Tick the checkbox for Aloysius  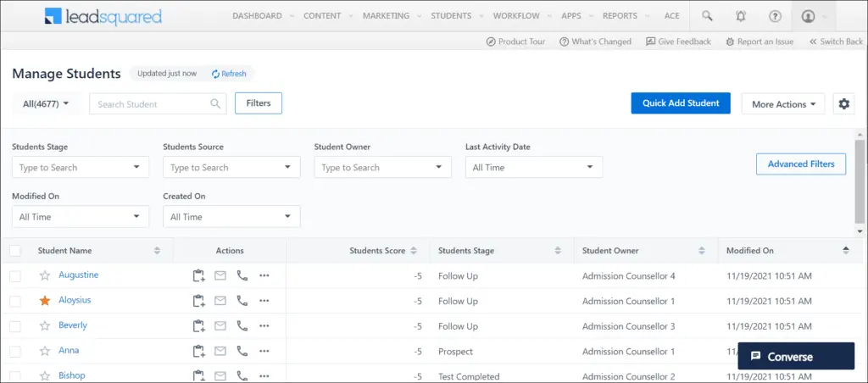coord(15,301)
